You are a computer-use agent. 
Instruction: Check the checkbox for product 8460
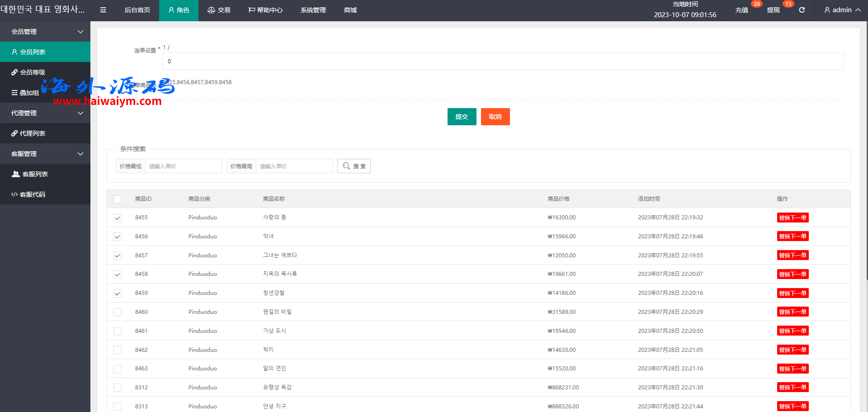(x=118, y=312)
